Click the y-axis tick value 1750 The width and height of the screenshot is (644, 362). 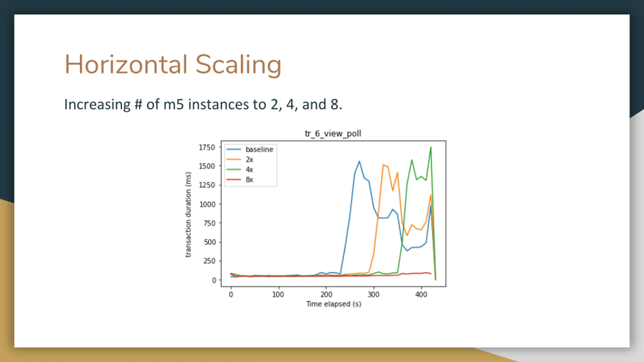coord(207,147)
